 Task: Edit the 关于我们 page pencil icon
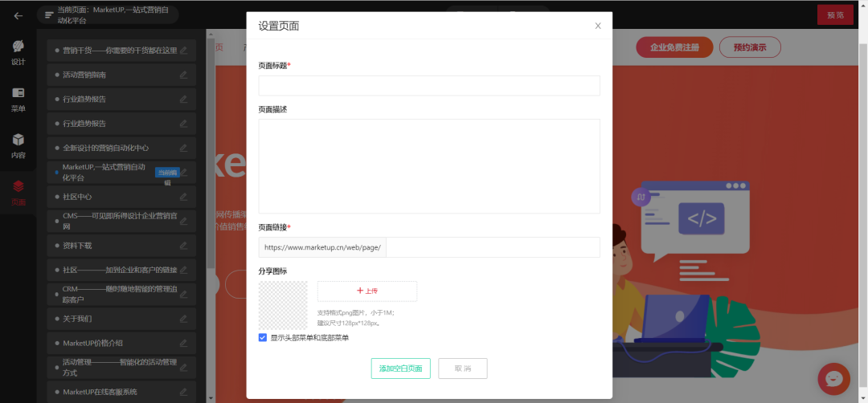pyautogui.click(x=184, y=319)
